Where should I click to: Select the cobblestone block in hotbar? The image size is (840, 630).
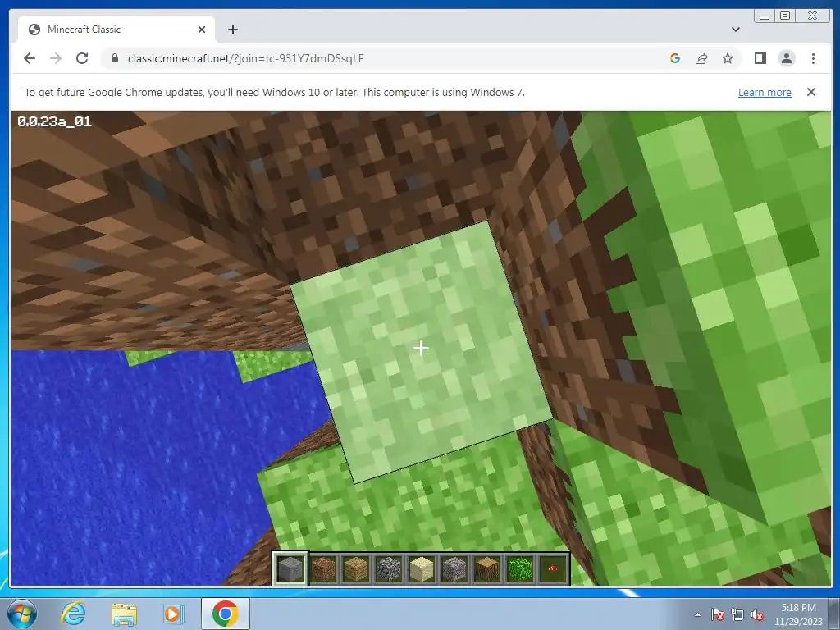(x=389, y=568)
